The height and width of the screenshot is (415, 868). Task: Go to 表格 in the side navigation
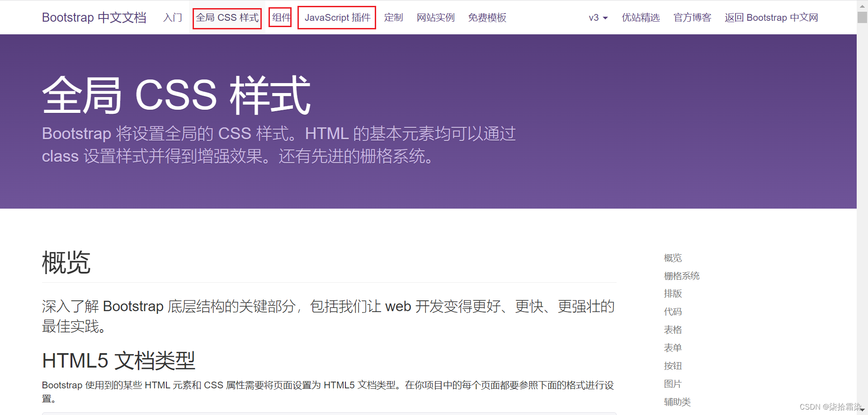(673, 330)
